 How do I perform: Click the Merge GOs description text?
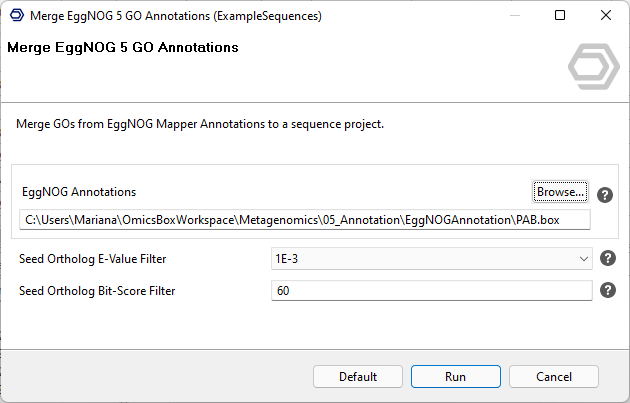(200, 125)
